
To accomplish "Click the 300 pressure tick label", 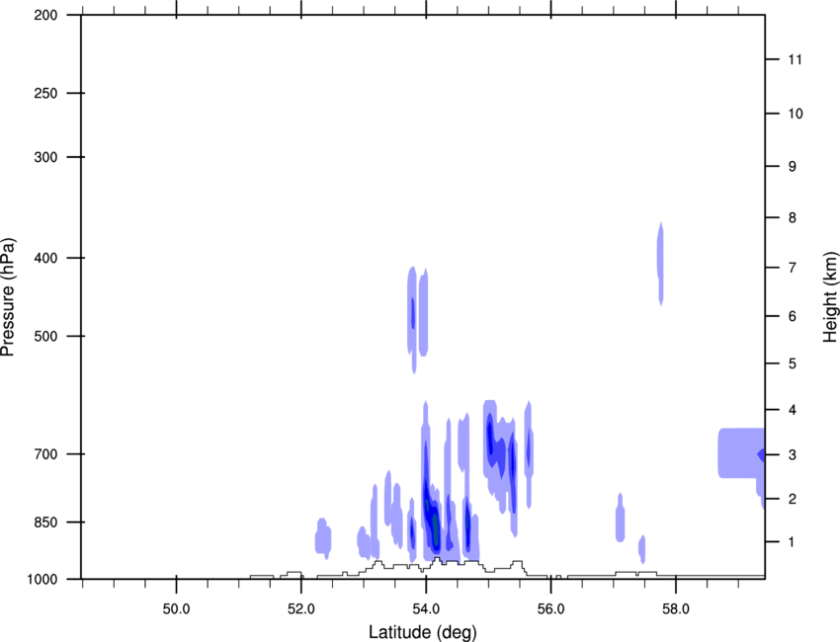I will click(45, 157).
